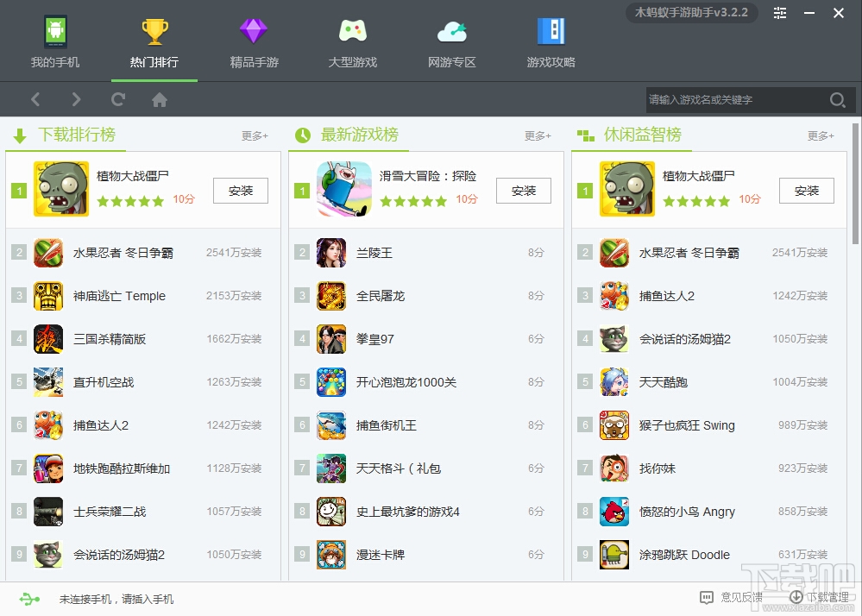This screenshot has width=862, height=616.
Task: Open 水果忍者 icon in 下载排行榜
Action: tap(48, 253)
